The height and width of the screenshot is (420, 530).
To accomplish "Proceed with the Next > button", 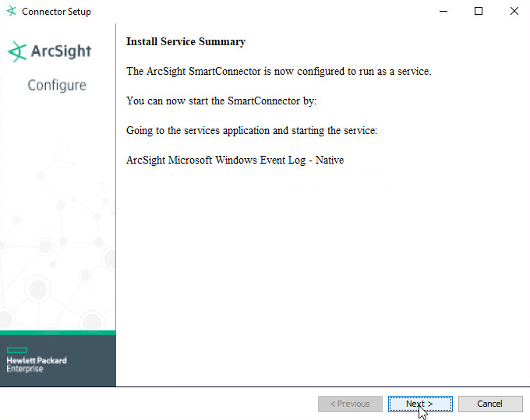I will click(x=420, y=404).
